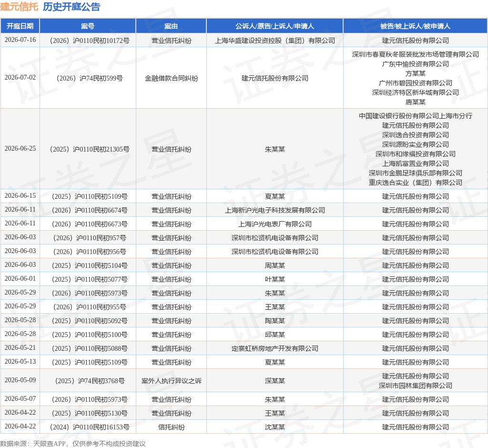The width and height of the screenshot is (488, 448).
Task: Click the 公诉人/原告/上诉人/申请人 column header
Action: pos(275,26)
